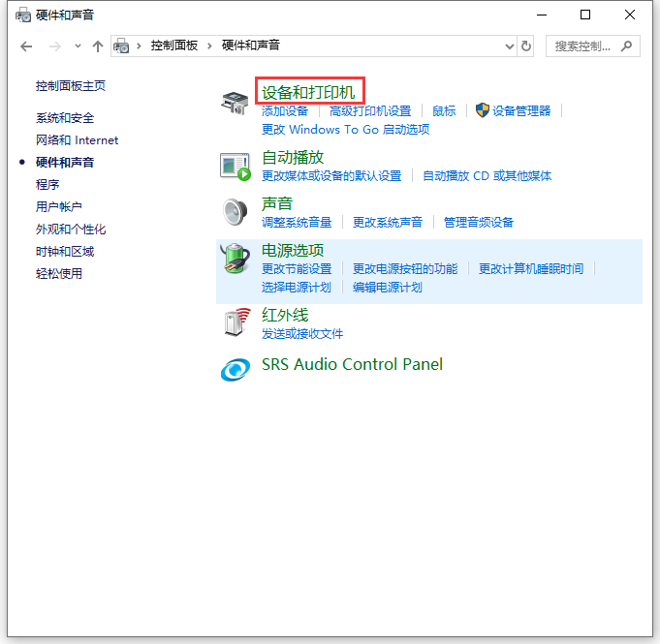Open 网络和 Internet in sidebar

[77, 140]
